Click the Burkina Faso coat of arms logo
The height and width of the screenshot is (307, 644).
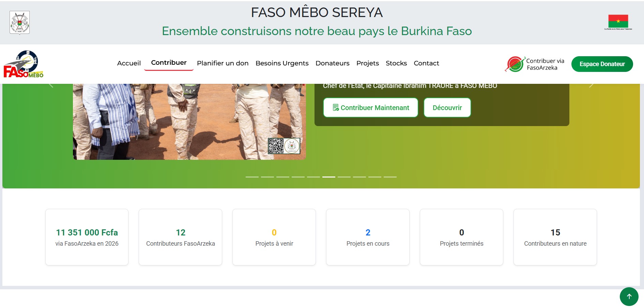point(19,22)
